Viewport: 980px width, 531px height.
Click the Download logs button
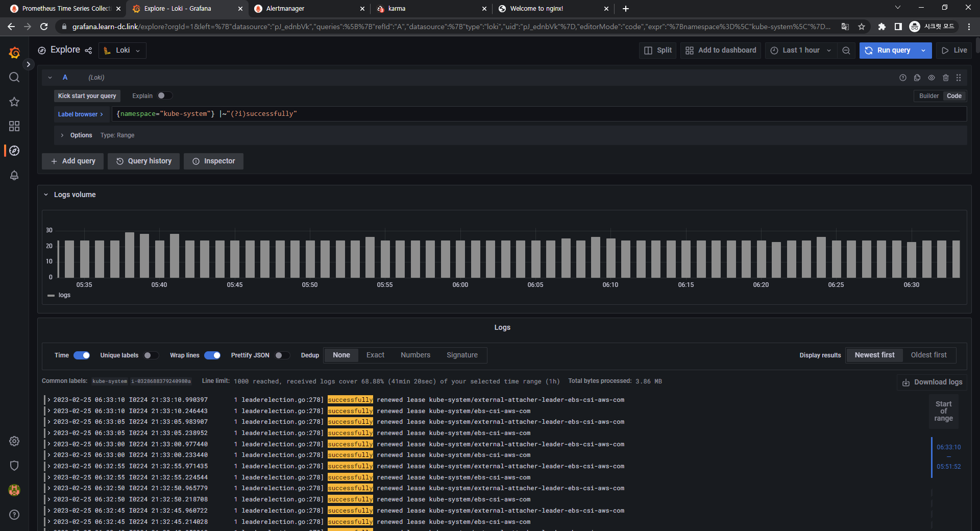tap(932, 382)
